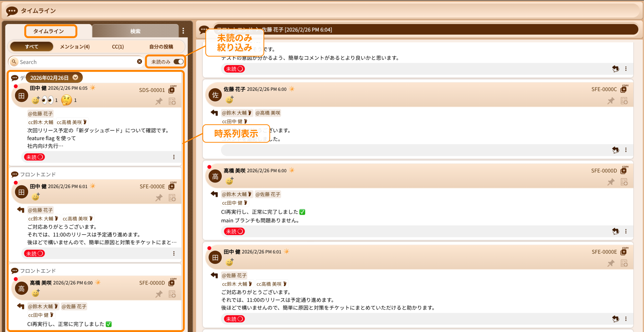
Task: Expand the 2026年02月26日 date dropdown
Action: (75, 78)
